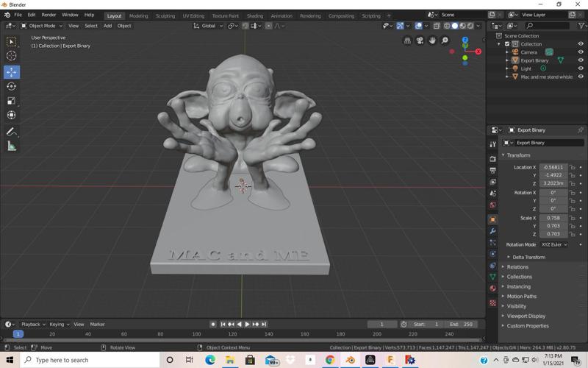
Task: Open the Playback popover in timeline
Action: click(x=32, y=324)
